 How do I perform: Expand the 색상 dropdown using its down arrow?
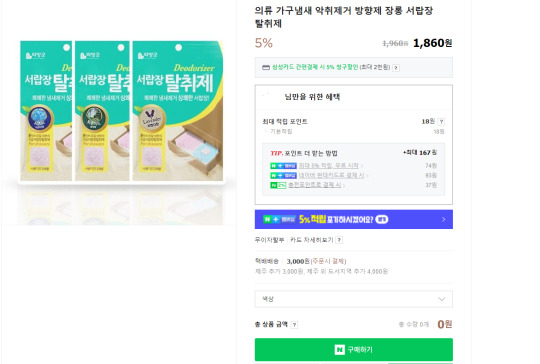tap(442, 299)
